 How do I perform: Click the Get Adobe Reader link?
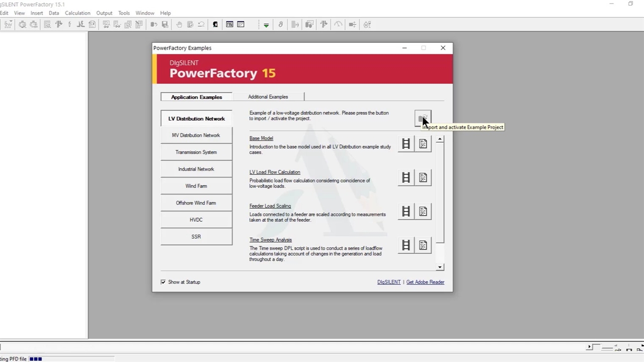pos(425,282)
